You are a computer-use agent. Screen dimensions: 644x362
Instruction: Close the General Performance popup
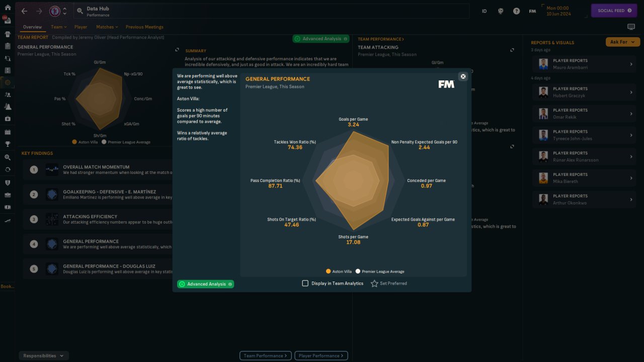(x=463, y=76)
